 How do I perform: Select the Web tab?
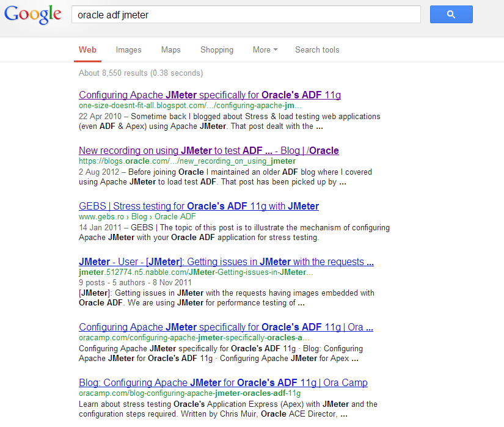click(x=87, y=50)
